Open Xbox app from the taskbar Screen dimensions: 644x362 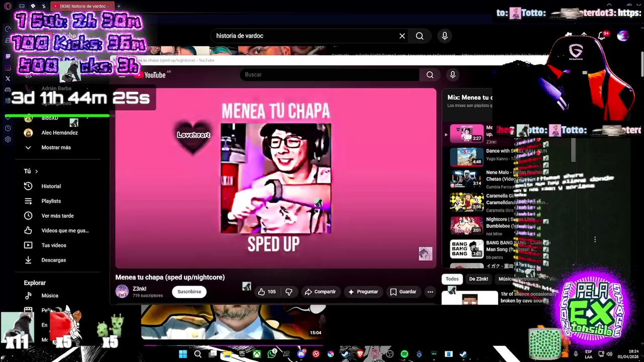pyautogui.click(x=257, y=354)
